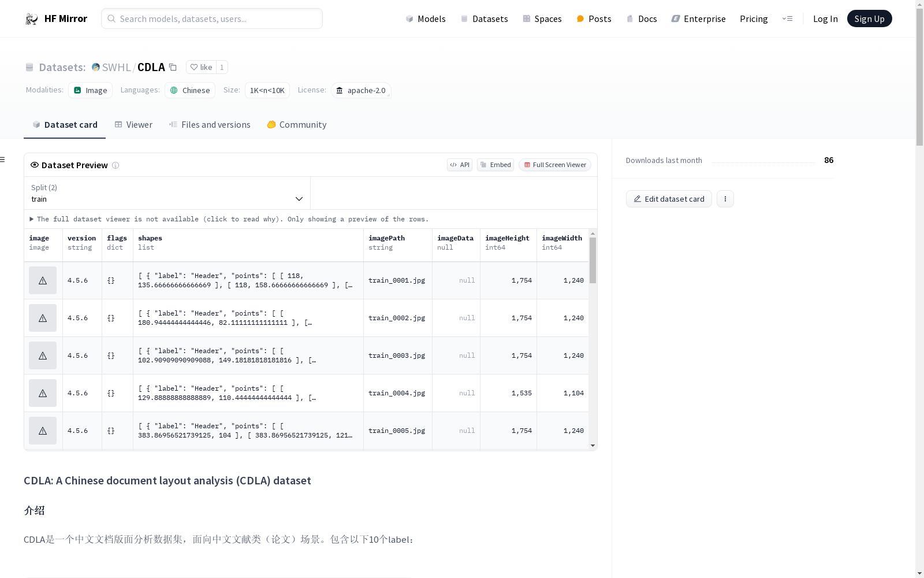Click the table scroll down arrow

(593, 446)
